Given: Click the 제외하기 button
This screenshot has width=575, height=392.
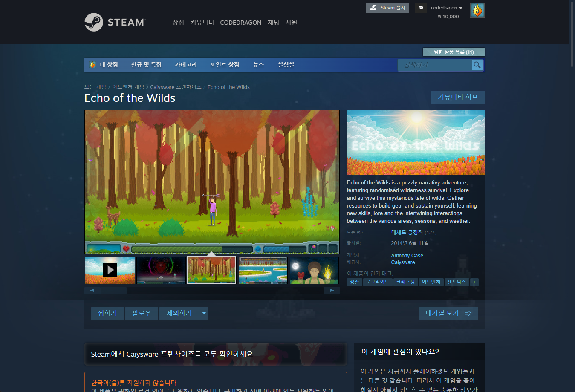Looking at the screenshot, I should [179, 314].
